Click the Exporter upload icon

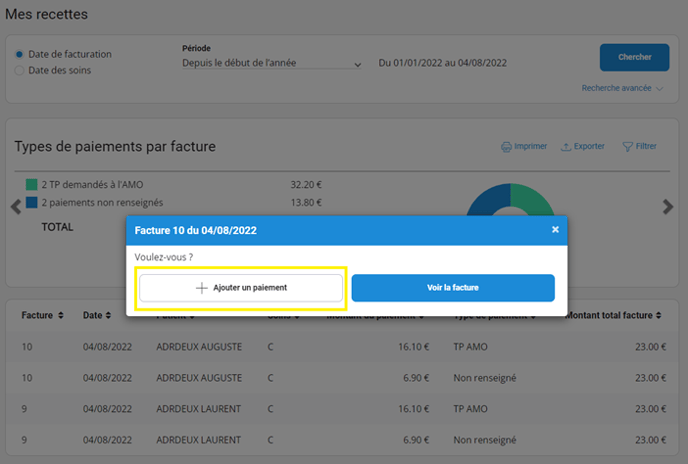(x=566, y=147)
